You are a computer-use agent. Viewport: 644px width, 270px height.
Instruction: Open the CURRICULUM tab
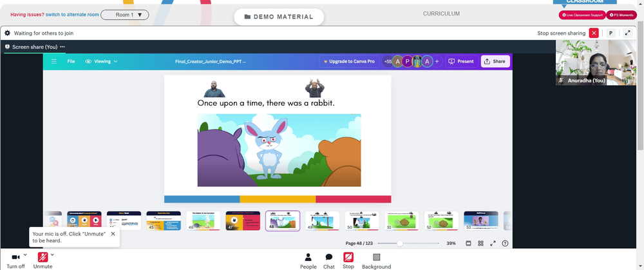tap(442, 14)
